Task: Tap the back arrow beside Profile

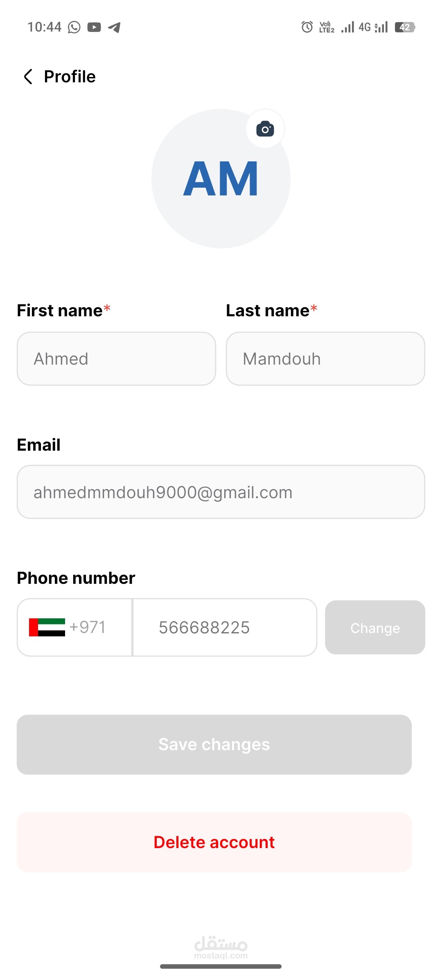Action: point(28,77)
